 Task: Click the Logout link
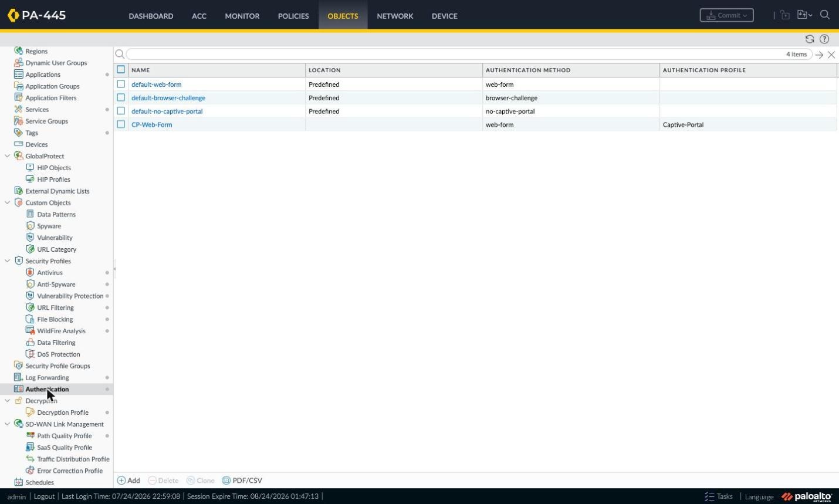pyautogui.click(x=44, y=496)
